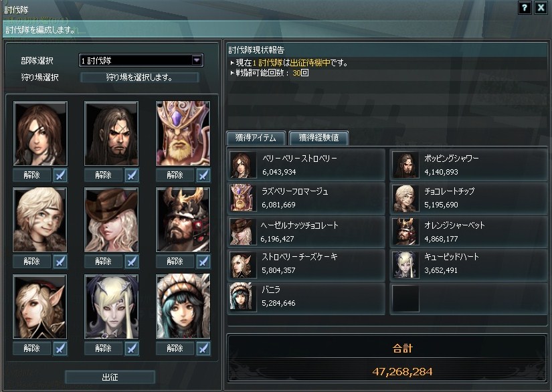Click the horned samurai warrior portrait
The image size is (552, 392).
[x=183, y=219]
